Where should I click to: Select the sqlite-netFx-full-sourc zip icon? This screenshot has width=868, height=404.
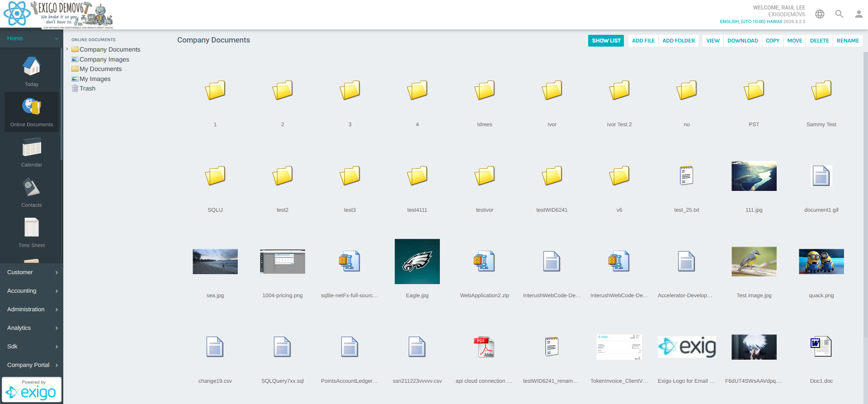(x=350, y=261)
